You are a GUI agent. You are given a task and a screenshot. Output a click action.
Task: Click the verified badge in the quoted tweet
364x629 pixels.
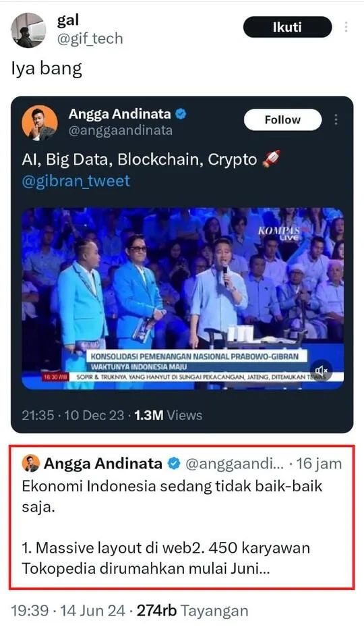tap(174, 464)
